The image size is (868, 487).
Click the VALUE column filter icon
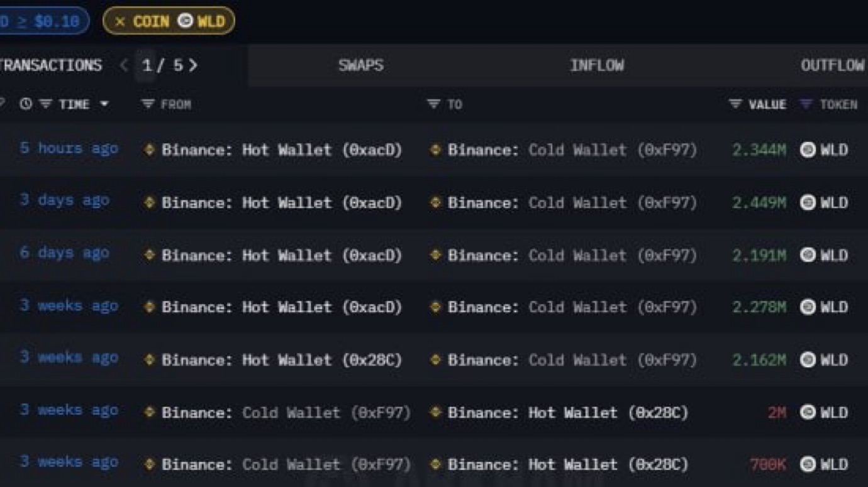pyautogui.click(x=735, y=104)
